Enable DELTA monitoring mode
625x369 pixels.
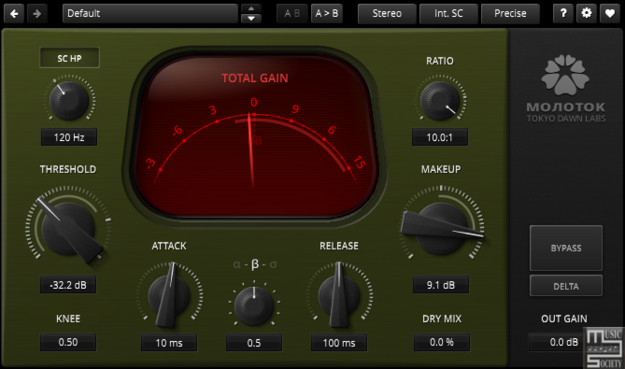pyautogui.click(x=566, y=286)
